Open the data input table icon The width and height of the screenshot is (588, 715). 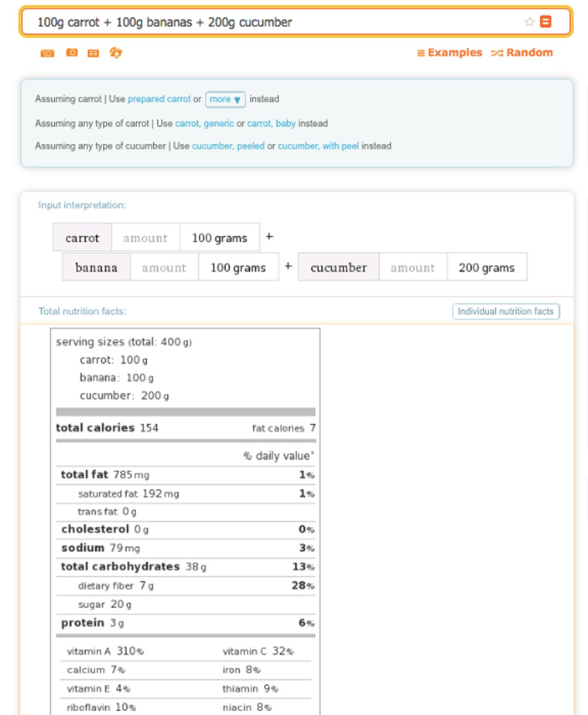[94, 53]
